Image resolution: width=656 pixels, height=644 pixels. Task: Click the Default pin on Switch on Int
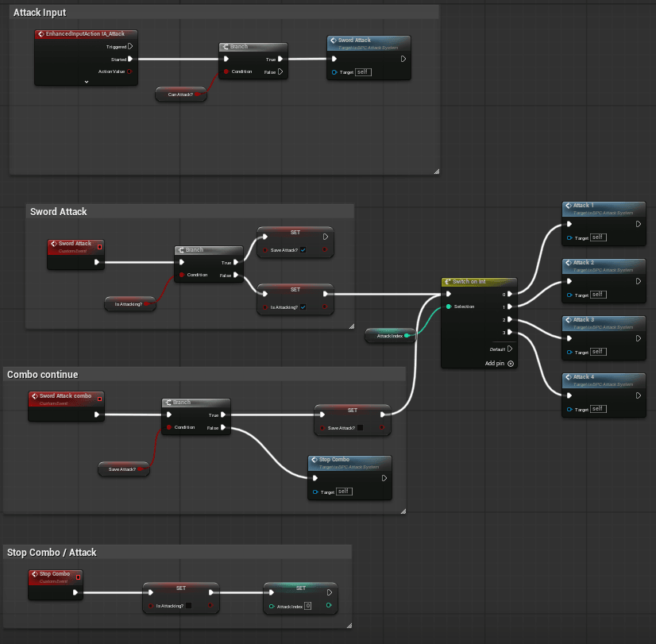click(510, 349)
